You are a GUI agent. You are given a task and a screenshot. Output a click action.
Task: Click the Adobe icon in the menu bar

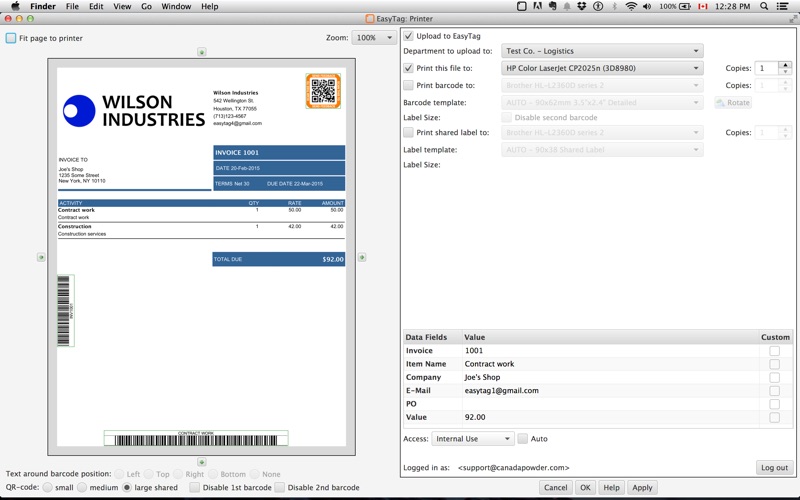(x=537, y=6)
